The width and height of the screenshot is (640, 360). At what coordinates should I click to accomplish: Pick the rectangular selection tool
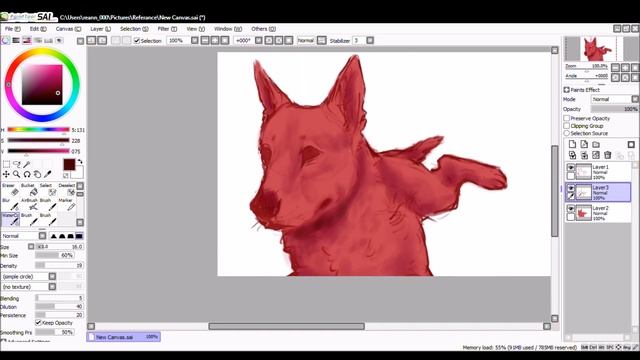6,164
